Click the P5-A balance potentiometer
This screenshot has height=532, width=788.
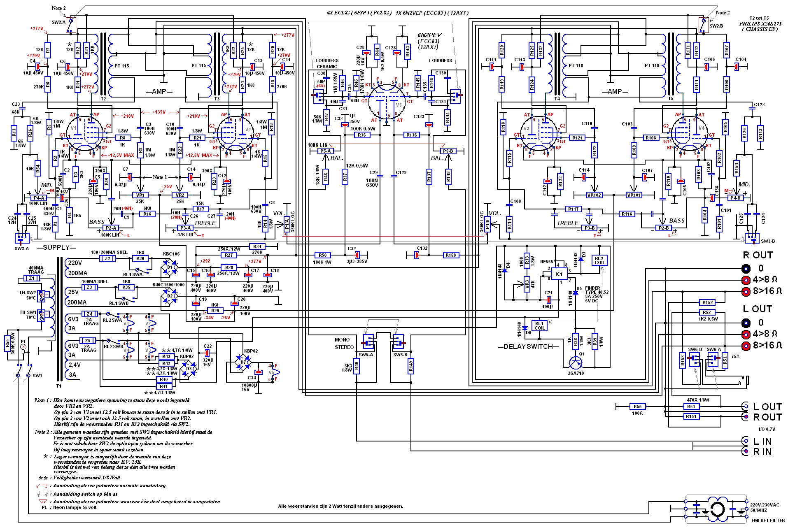pyautogui.click(x=325, y=151)
